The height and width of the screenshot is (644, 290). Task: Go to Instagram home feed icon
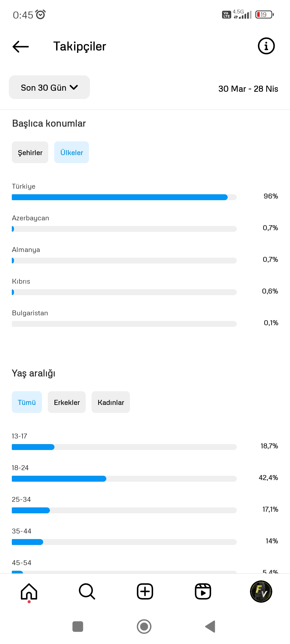coord(29,591)
